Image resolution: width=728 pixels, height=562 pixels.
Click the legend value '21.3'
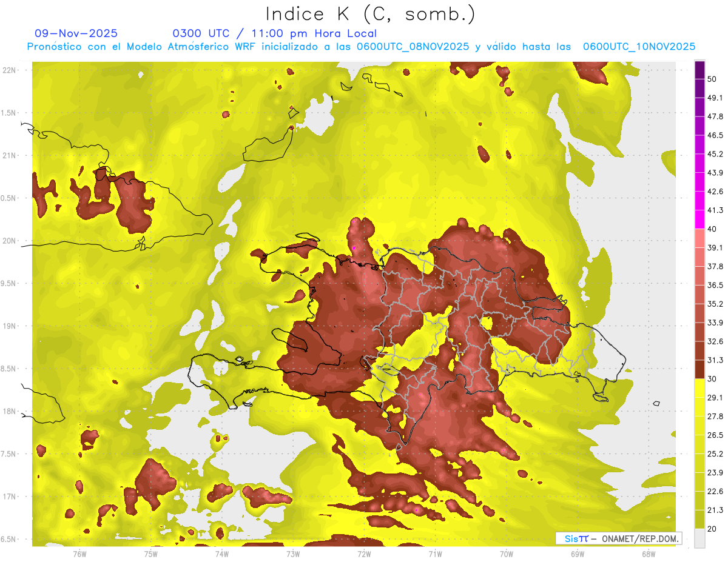715,510
